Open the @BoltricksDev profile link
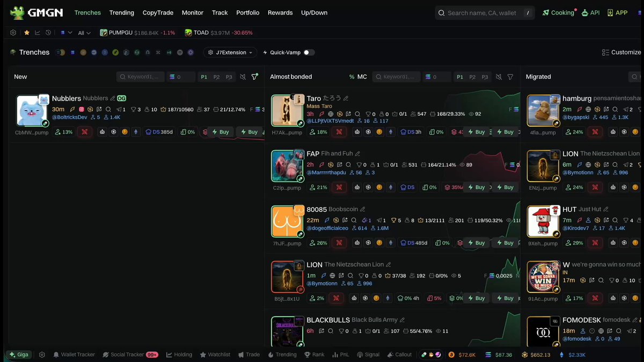Image resolution: width=644 pixels, height=362 pixels. pyautogui.click(x=69, y=117)
